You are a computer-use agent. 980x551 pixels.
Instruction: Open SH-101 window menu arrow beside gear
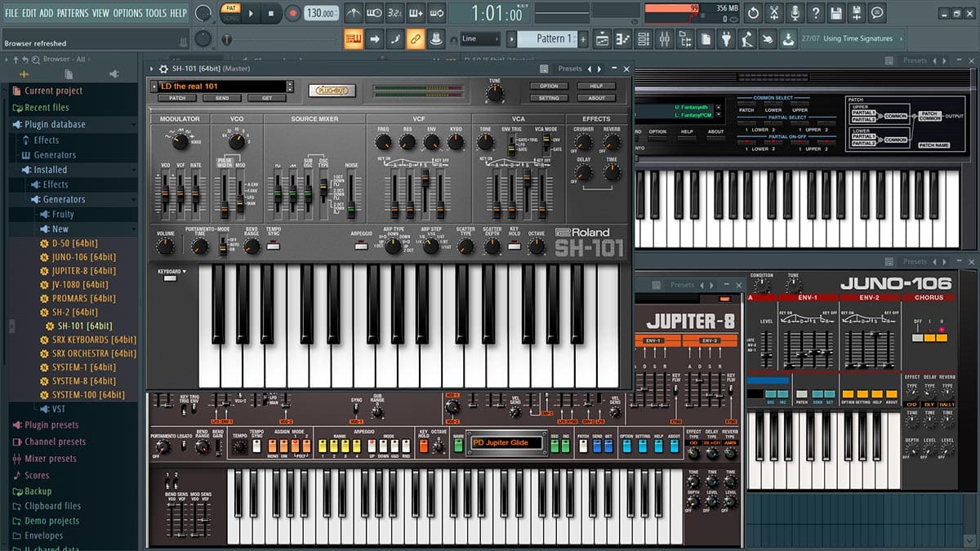(x=153, y=69)
